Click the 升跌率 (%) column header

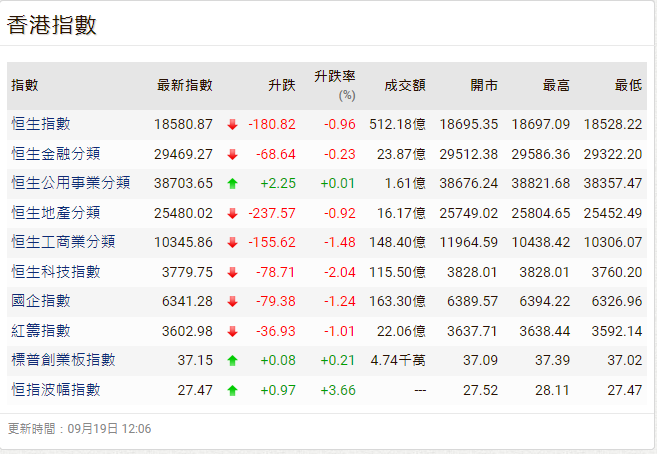pos(334,85)
